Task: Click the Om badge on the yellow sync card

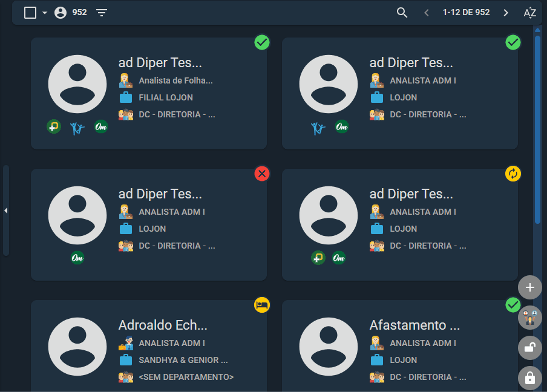Action: tap(339, 258)
